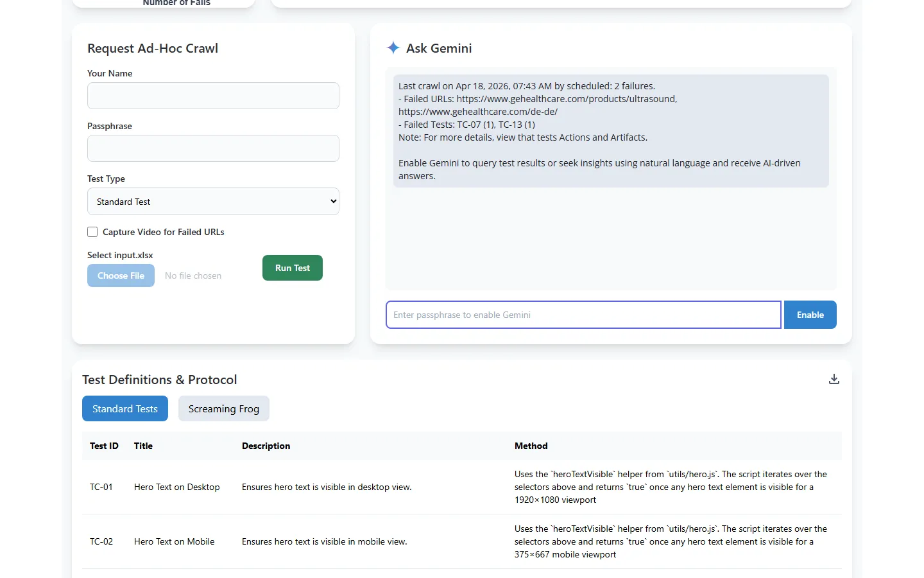Switch to the Standard Tests tab
The width and height of the screenshot is (924, 578).
[124, 408]
